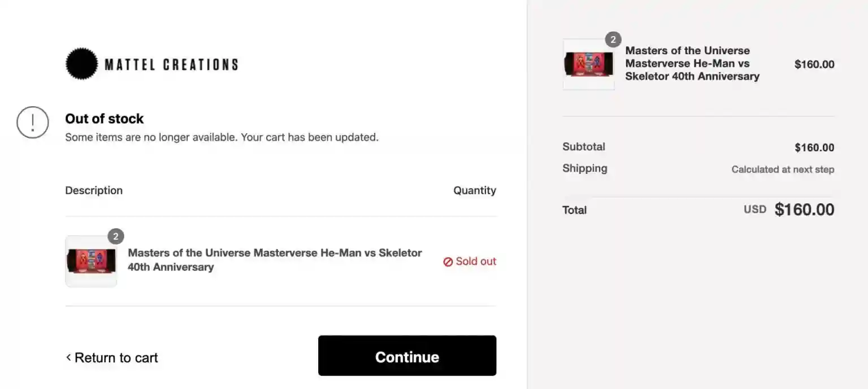This screenshot has width=868, height=389.
Task: Click the USD currency label beside the total
Action: pos(754,209)
